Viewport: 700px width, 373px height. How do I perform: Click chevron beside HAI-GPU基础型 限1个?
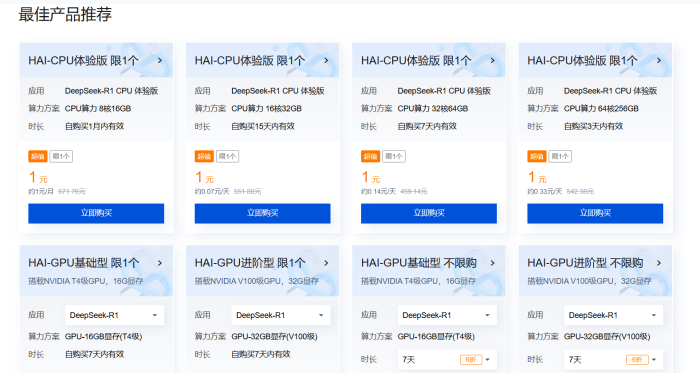tap(160, 263)
